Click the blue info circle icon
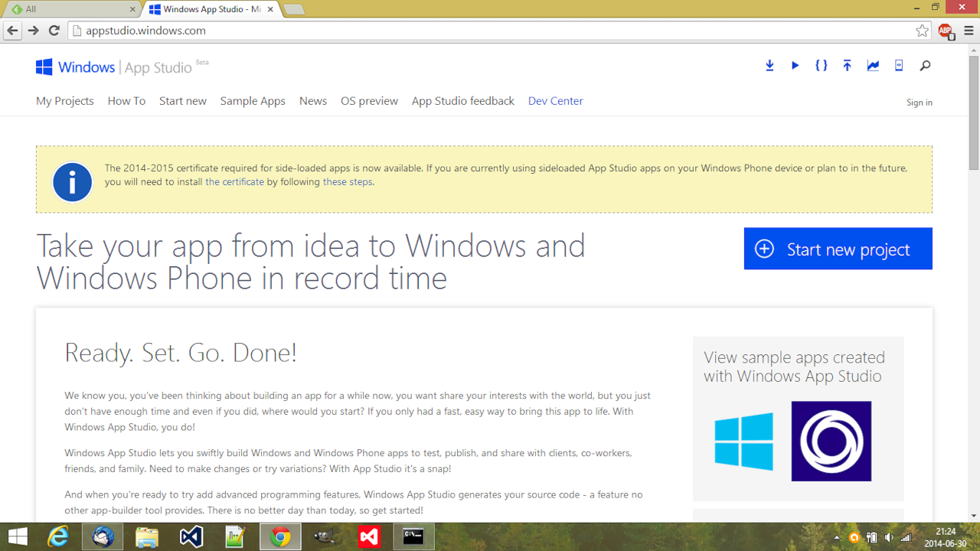Viewport: 980px width, 551px height. tap(72, 182)
